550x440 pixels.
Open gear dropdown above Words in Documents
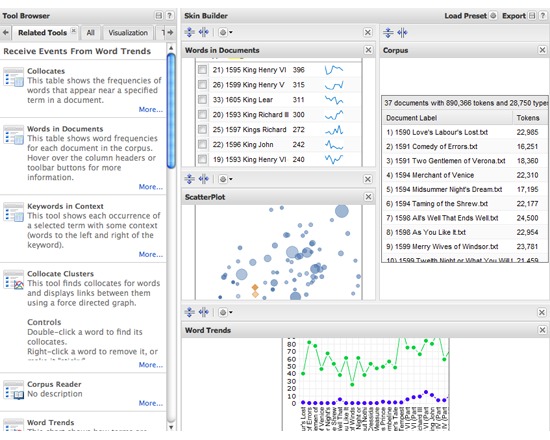[x=226, y=32]
